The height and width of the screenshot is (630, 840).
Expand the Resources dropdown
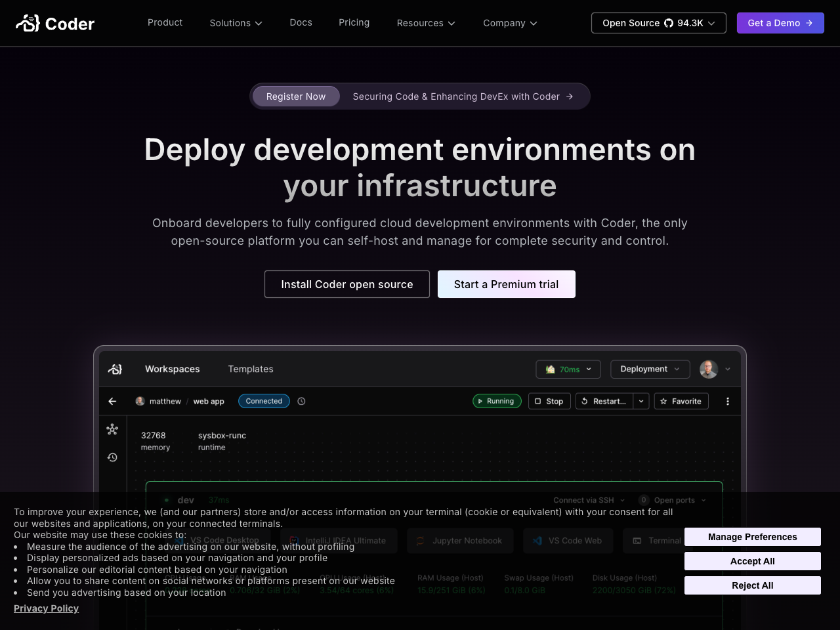click(425, 23)
